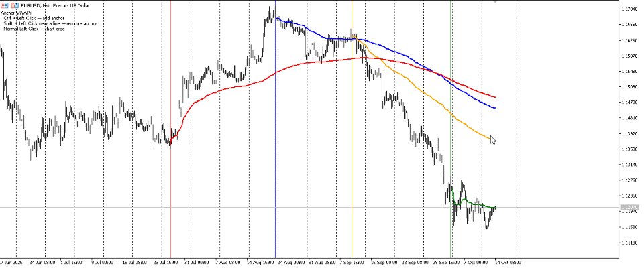This screenshot has height=268, width=644.
Task: Click price level 1.13530 on price scale
Action: pos(629,149)
